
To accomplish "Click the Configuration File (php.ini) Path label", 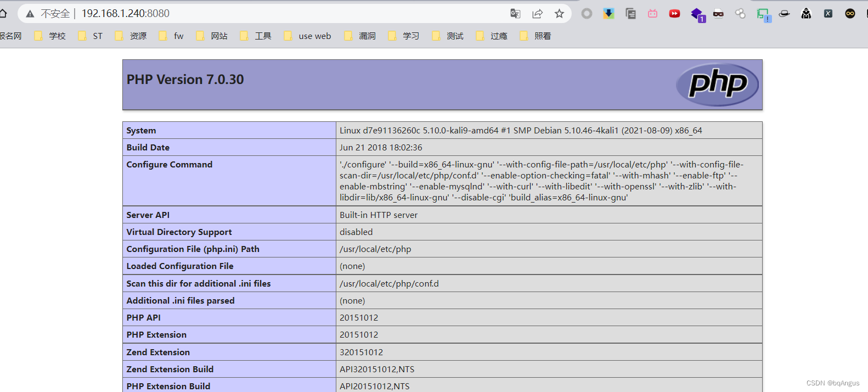I will coord(193,249).
